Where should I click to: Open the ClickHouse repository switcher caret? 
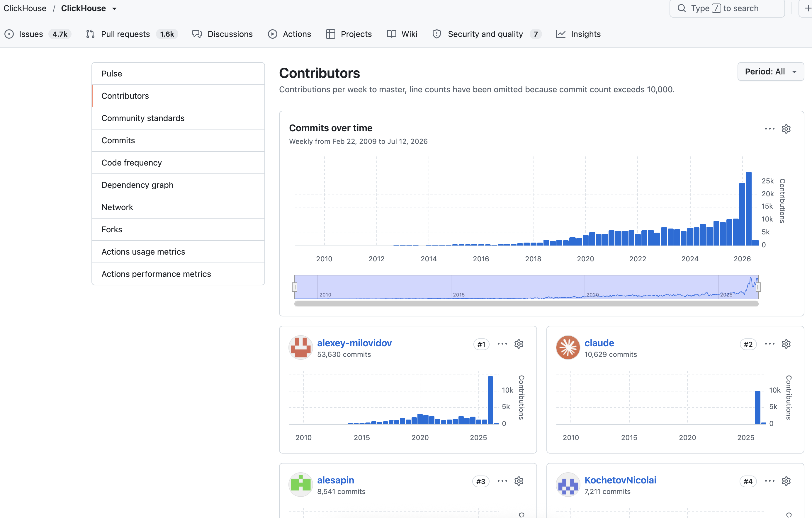coord(114,8)
